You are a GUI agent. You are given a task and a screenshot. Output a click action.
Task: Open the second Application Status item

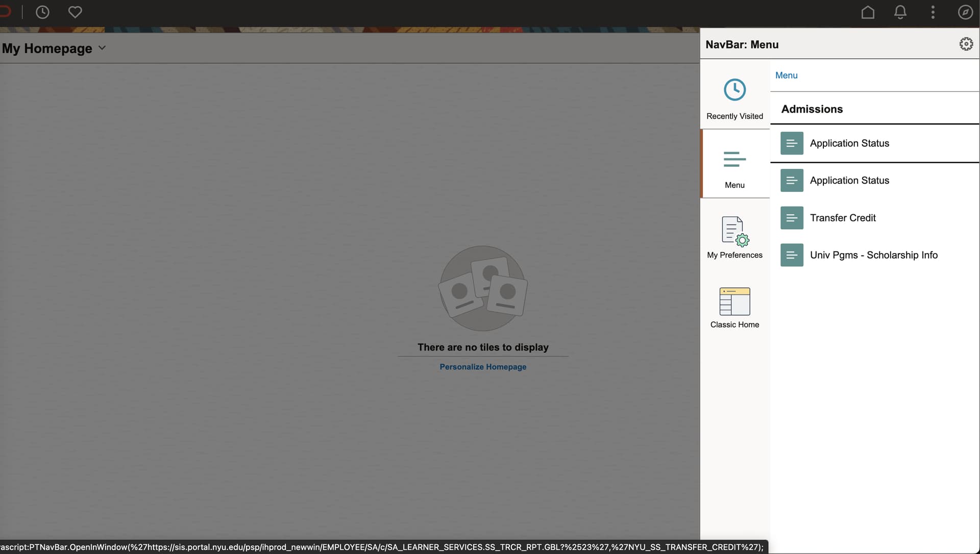point(849,181)
